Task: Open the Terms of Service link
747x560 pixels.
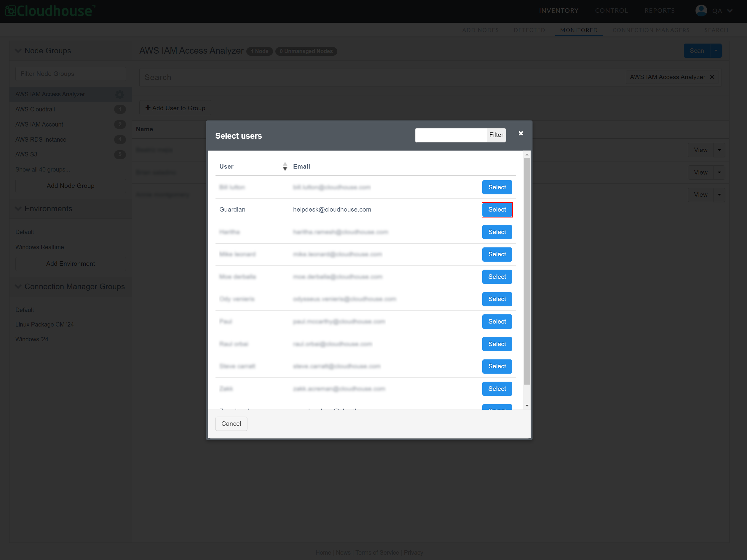Action: pyautogui.click(x=377, y=553)
